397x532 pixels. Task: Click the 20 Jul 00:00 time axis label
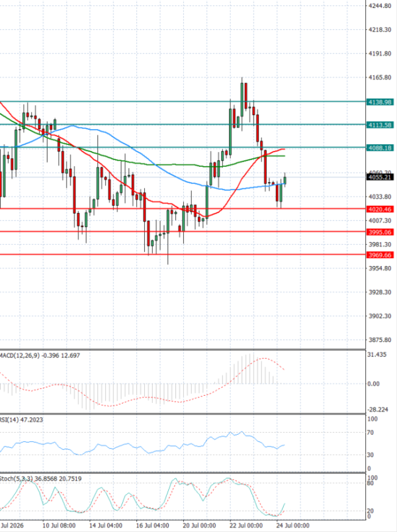coord(199,525)
